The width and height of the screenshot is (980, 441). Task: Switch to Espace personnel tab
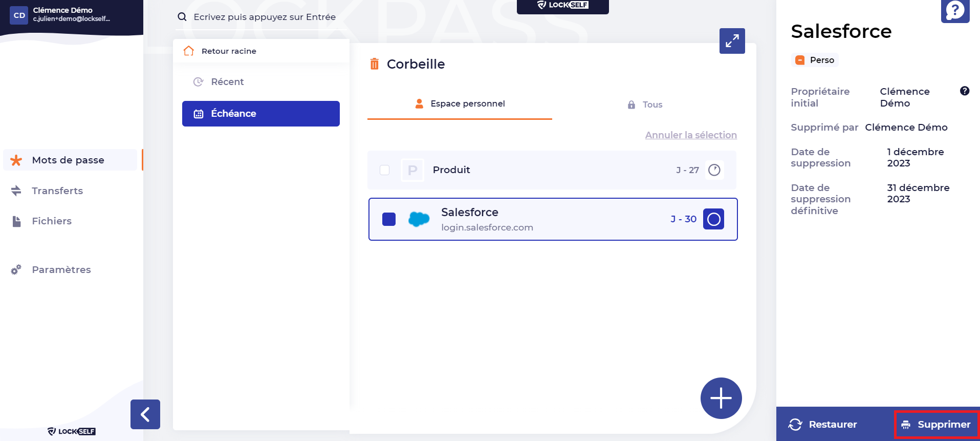pos(460,104)
